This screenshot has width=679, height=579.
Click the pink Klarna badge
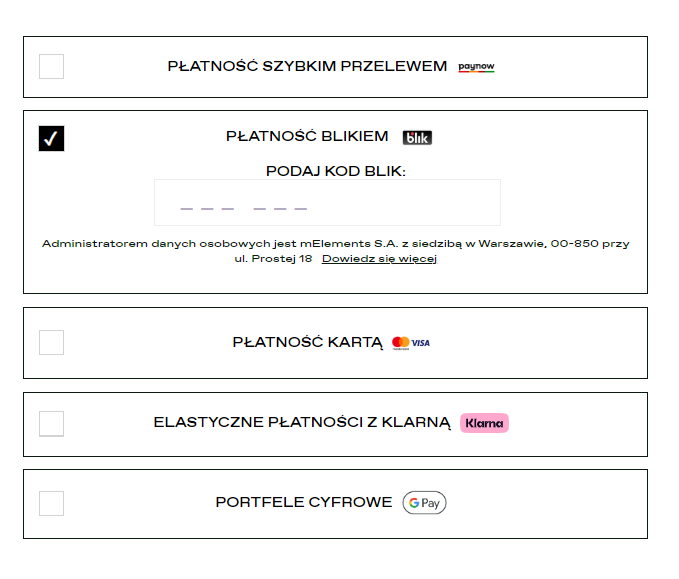[484, 423]
